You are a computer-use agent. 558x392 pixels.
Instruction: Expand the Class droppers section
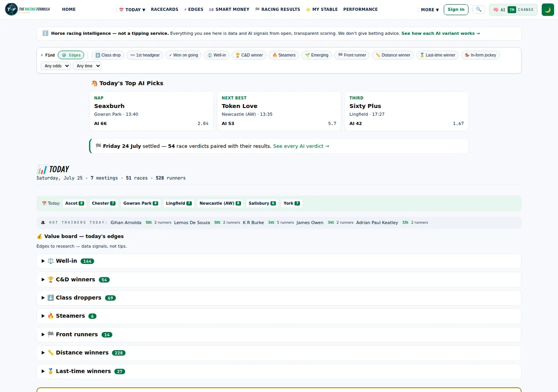click(x=279, y=298)
